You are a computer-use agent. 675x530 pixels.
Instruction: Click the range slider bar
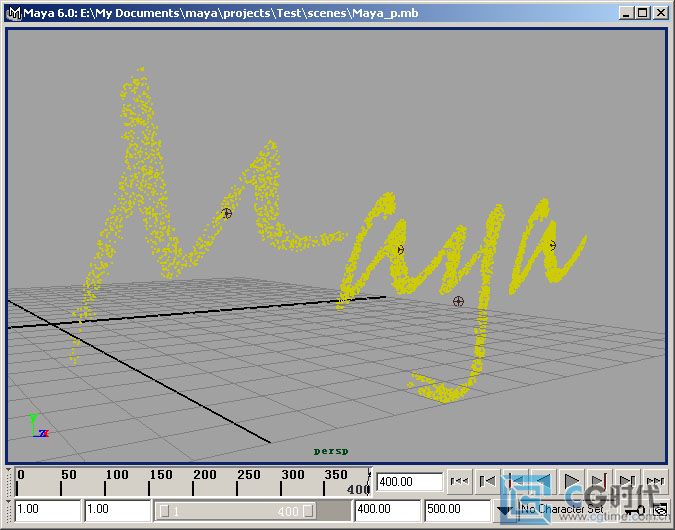pos(236,511)
